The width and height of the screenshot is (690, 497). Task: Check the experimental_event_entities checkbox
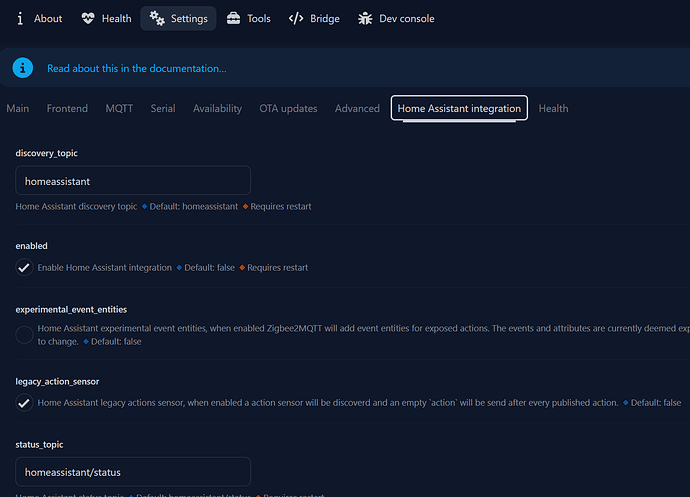pos(24,335)
